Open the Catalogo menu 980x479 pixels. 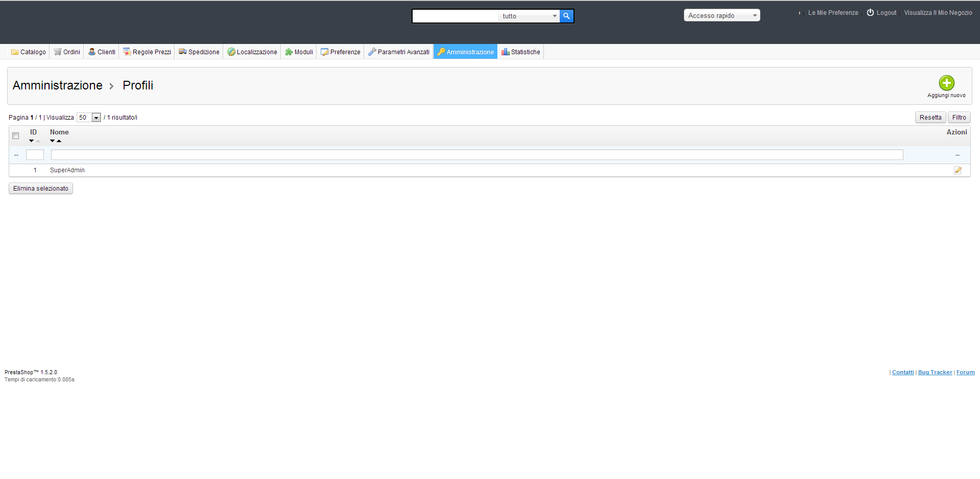tap(29, 52)
